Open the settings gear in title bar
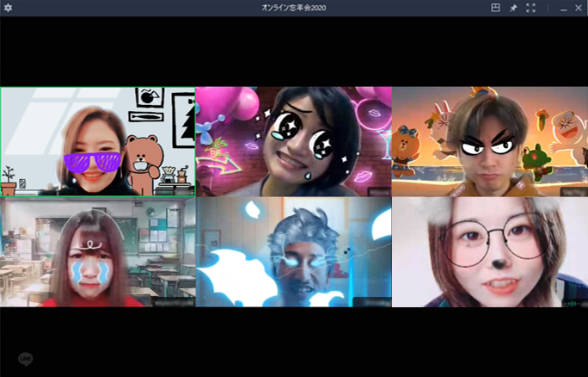This screenshot has height=377, width=588. (8, 8)
